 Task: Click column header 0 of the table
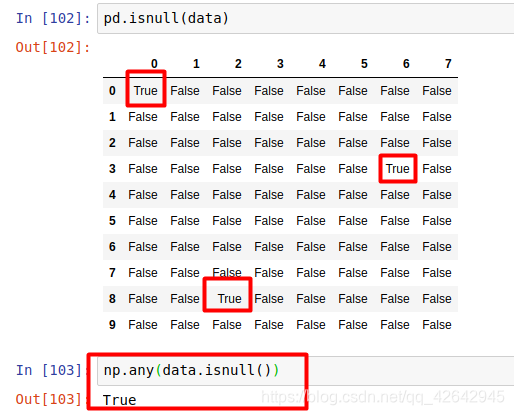pos(154,64)
